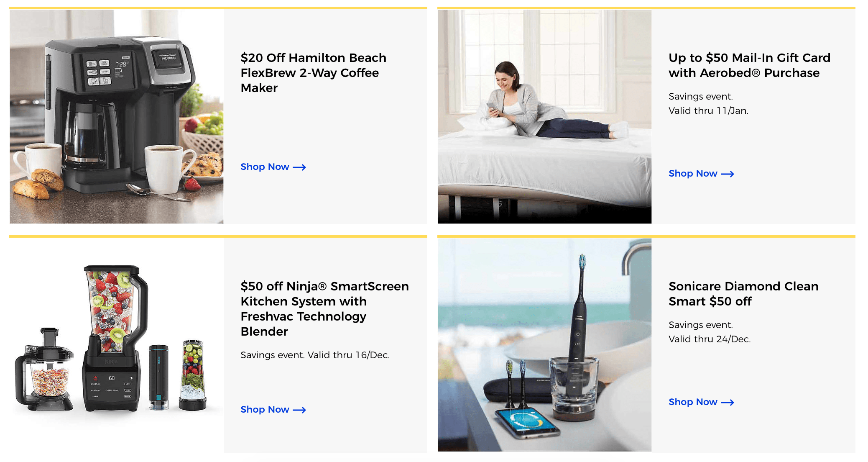Select the $20 Off Hamilton Beach FlexBrew headline
The image size is (868, 462).
314,73
